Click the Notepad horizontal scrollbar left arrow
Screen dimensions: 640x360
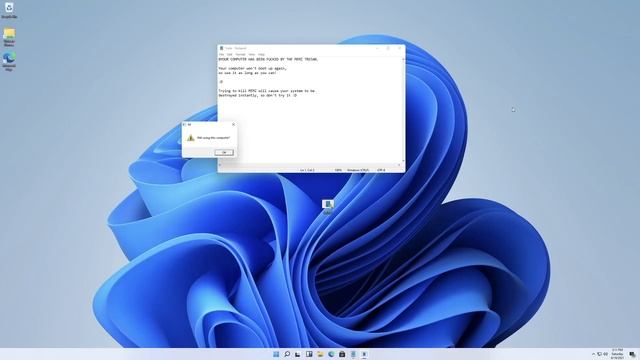[x=220, y=165]
